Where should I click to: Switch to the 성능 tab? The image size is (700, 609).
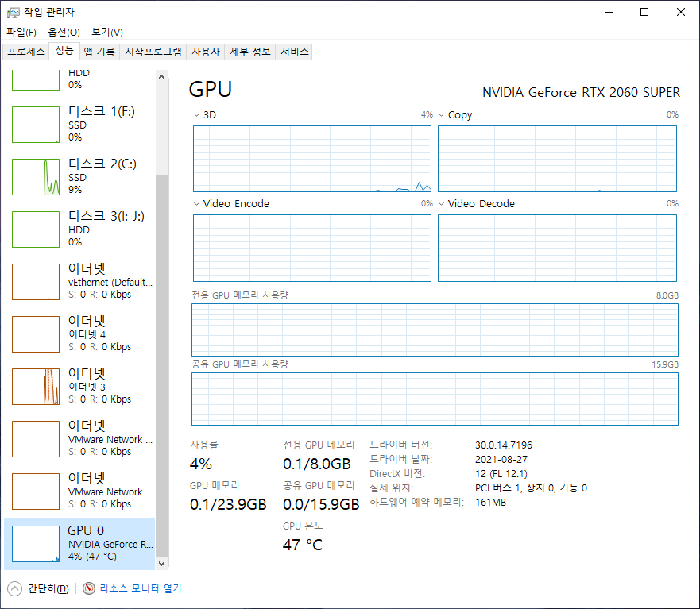click(64, 51)
